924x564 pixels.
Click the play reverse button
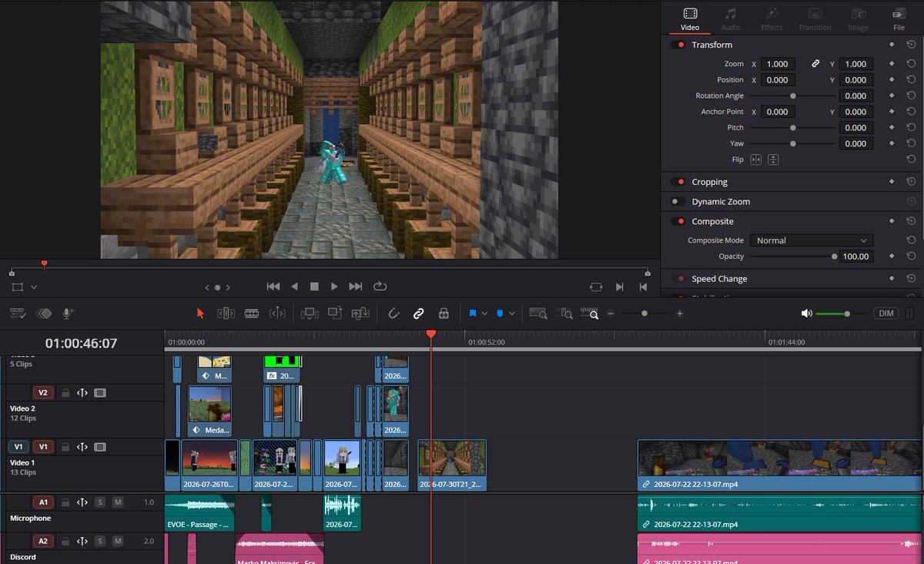click(x=294, y=287)
